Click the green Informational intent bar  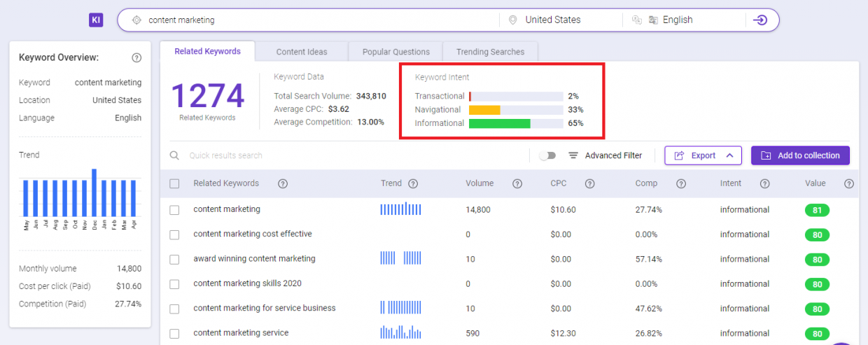tap(499, 123)
